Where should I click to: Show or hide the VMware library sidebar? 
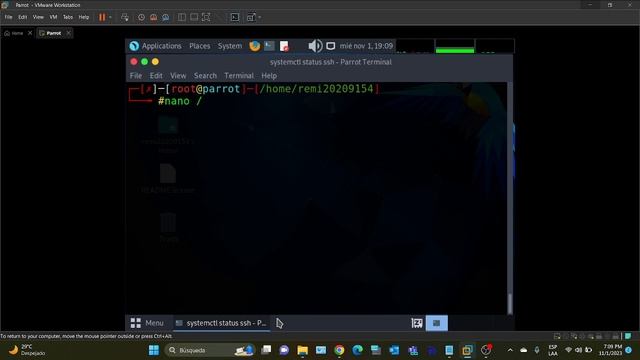point(182,17)
